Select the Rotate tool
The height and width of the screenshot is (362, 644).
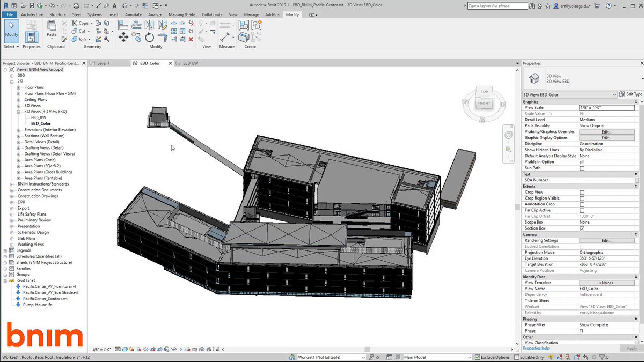[150, 37]
